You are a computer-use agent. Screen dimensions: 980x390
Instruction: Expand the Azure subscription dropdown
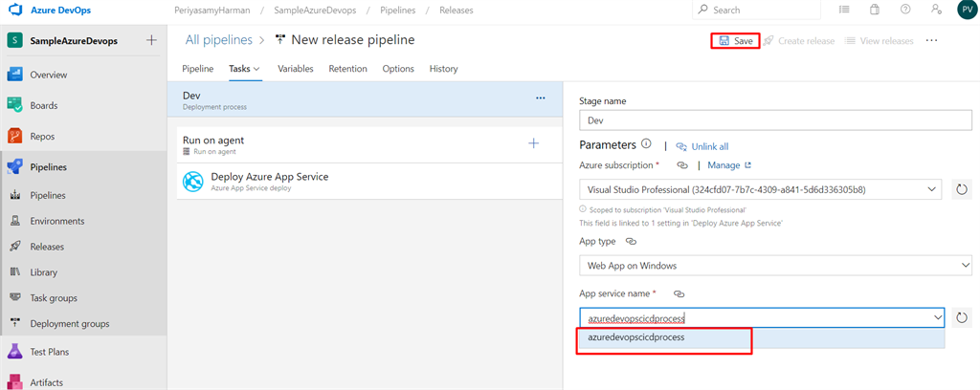(933, 189)
